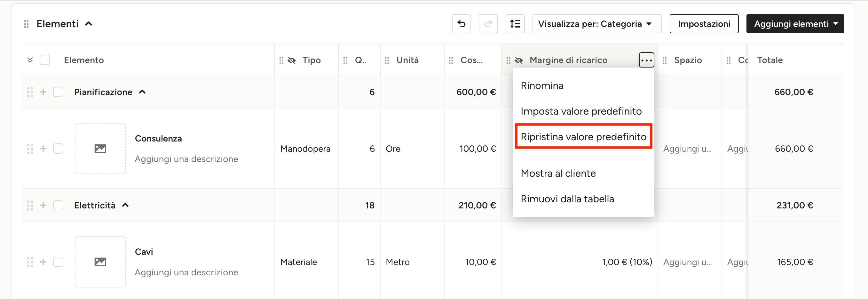868x299 pixels.
Task: Click the plus icon on Consulenza row
Action: pos(43,149)
